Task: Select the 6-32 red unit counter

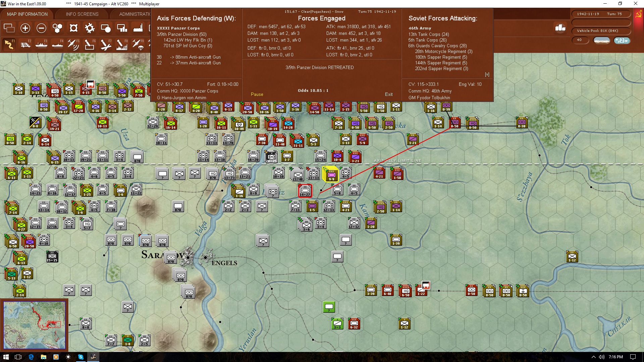Action: click(x=354, y=323)
